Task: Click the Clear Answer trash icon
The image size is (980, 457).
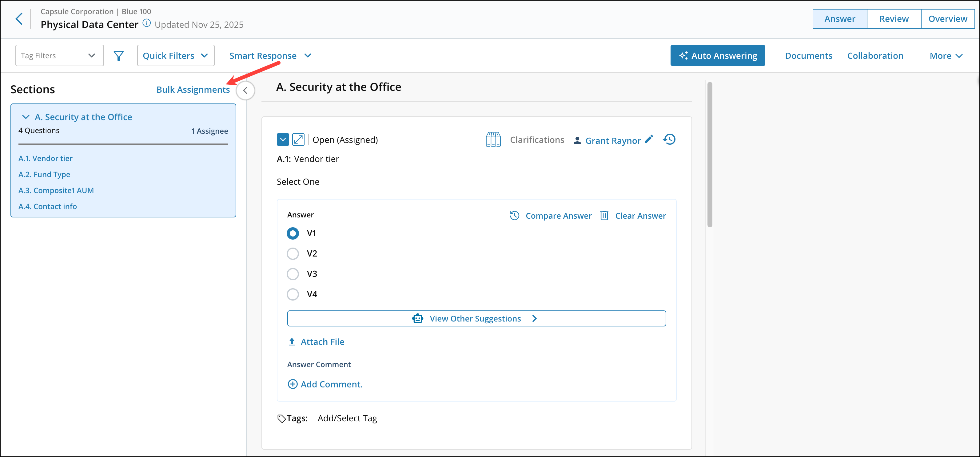Action: [x=604, y=216]
